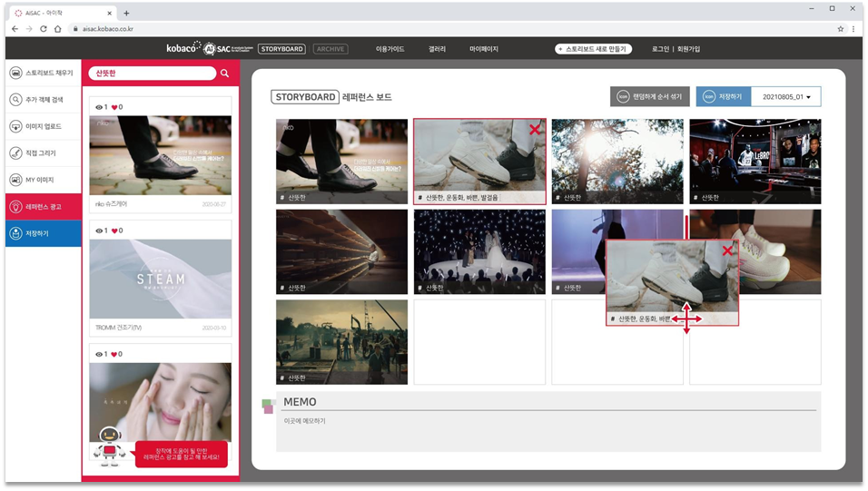Close the floating dragged sneaker card

click(726, 250)
